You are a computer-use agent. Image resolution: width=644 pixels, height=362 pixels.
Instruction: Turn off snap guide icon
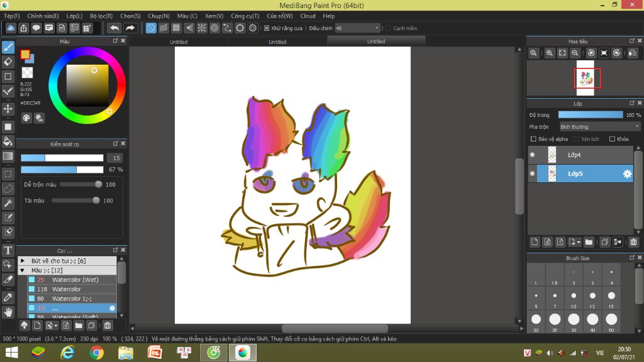coord(151,28)
